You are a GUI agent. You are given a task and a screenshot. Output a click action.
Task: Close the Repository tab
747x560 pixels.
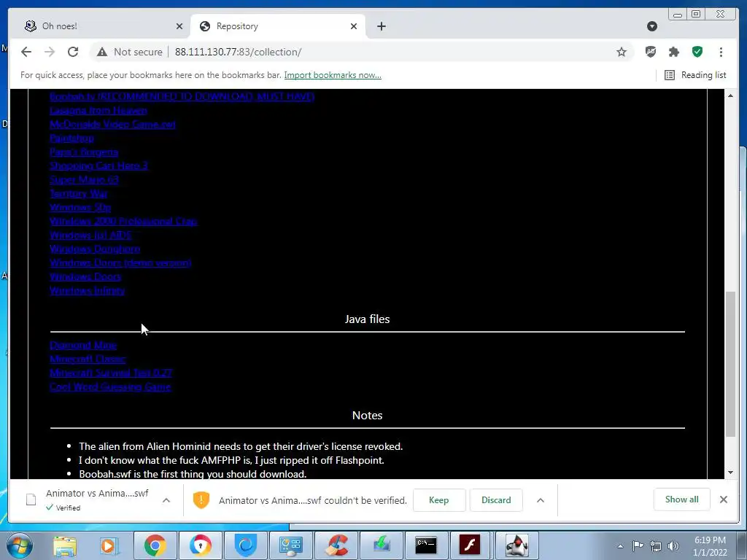(354, 26)
